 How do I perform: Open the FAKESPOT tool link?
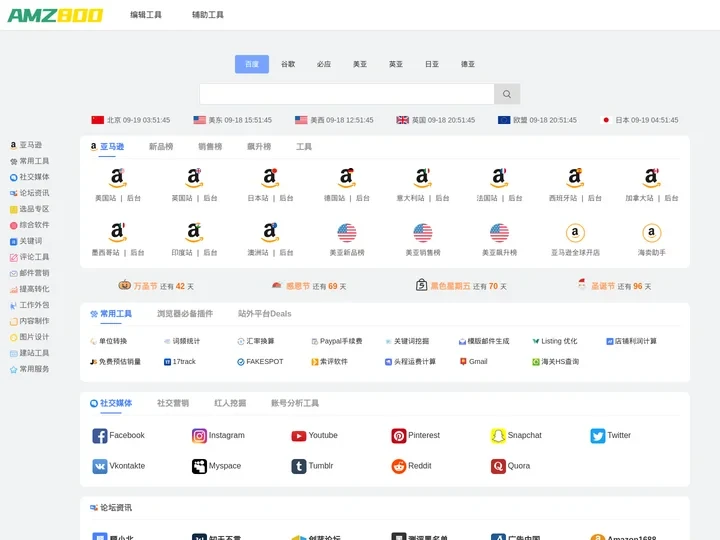(x=260, y=362)
